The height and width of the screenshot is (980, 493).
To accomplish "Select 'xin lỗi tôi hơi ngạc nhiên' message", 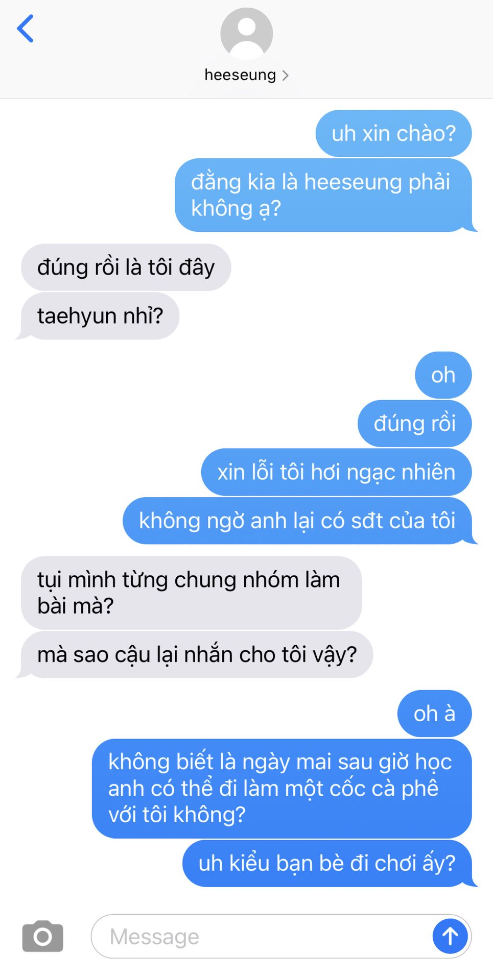I will click(336, 472).
